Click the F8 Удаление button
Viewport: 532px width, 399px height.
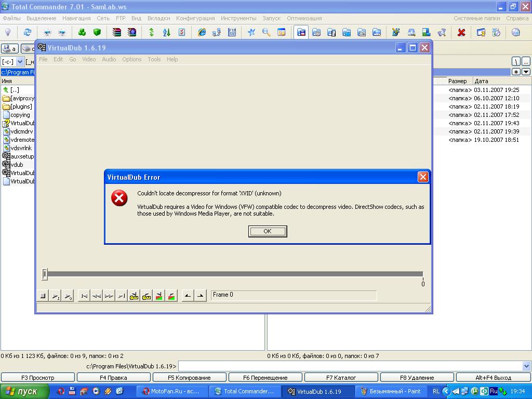[417, 378]
